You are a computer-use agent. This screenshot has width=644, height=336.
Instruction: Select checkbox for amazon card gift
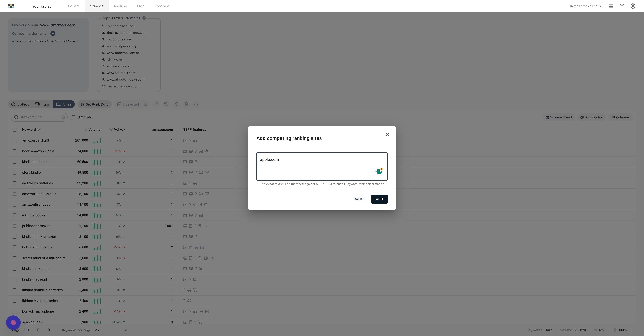pos(14,140)
